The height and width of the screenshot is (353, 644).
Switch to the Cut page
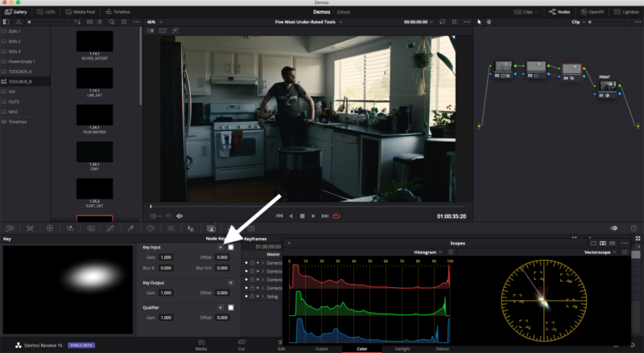pos(242,346)
